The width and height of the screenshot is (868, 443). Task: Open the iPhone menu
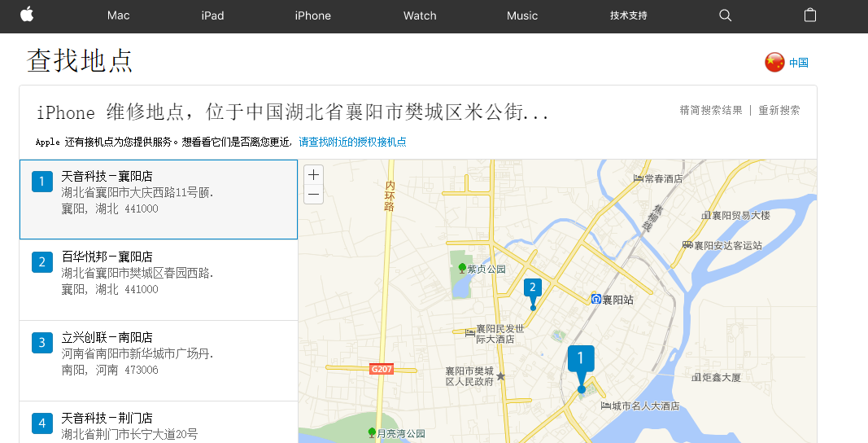[312, 15]
